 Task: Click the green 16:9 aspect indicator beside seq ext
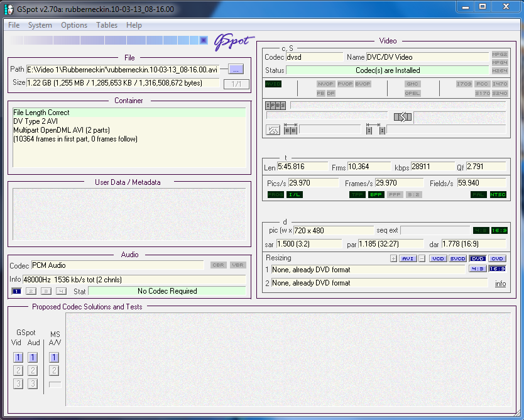(499, 230)
